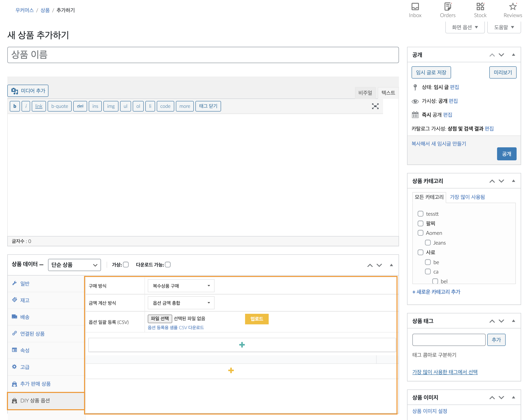
Task: Click the yellow plus add icon
Action: 231,371
